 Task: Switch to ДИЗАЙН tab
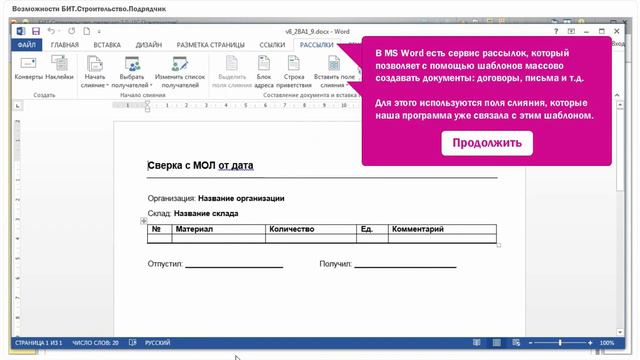(x=149, y=45)
